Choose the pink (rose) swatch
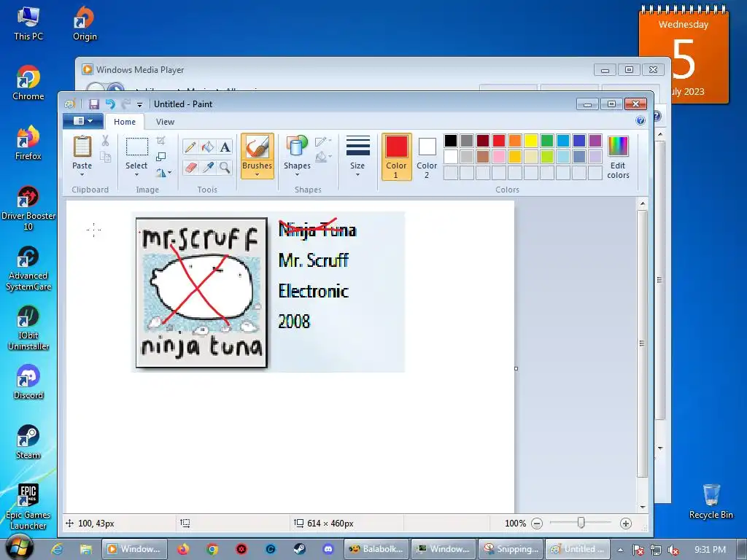The width and height of the screenshot is (747, 560). coord(499,157)
